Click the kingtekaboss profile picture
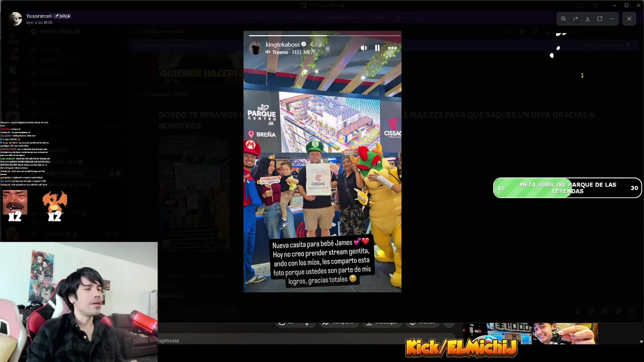644x362 pixels. pyautogui.click(x=256, y=48)
